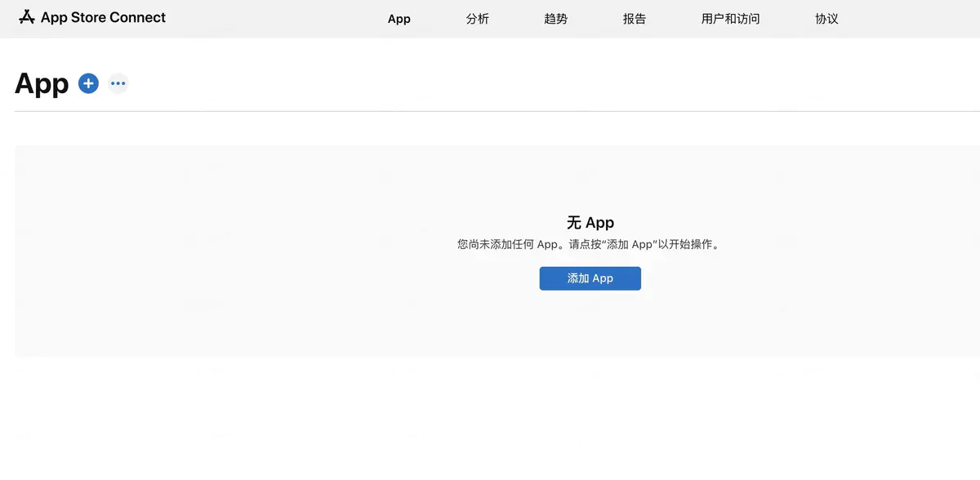The width and height of the screenshot is (980, 480).
Task: Switch to the 趋势 tab
Action: (556, 19)
